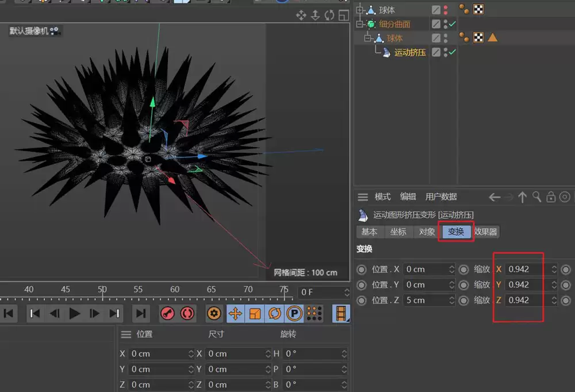Click the parameter keyframing P icon

294,313
